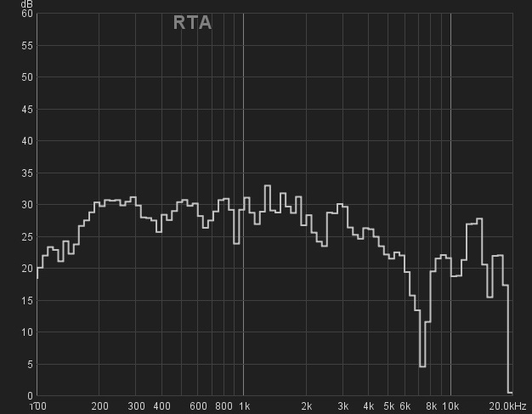Viewport: 532px width, 414px height.
Task: Select the 55 dB vertical axis label
Action: coord(27,46)
